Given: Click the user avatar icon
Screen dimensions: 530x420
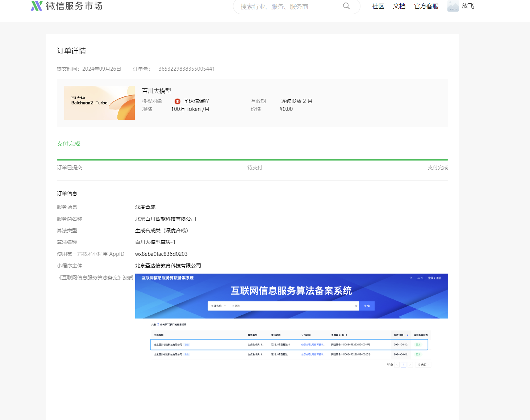Looking at the screenshot, I should pos(453,6).
